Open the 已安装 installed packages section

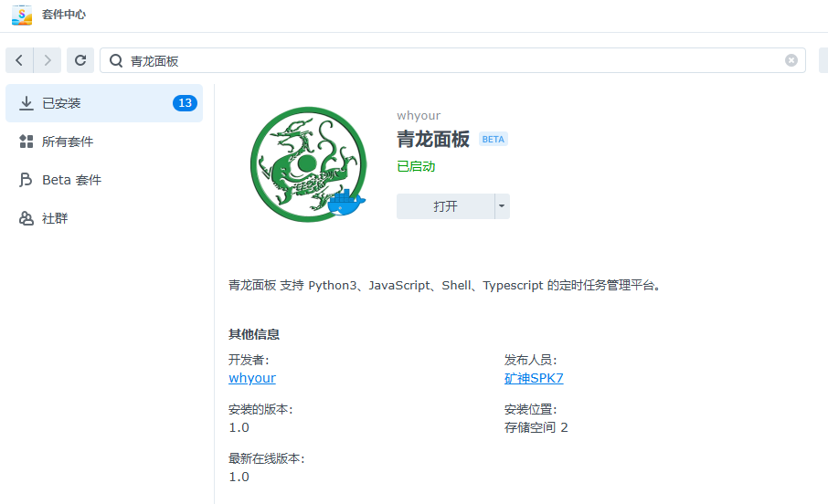point(104,103)
